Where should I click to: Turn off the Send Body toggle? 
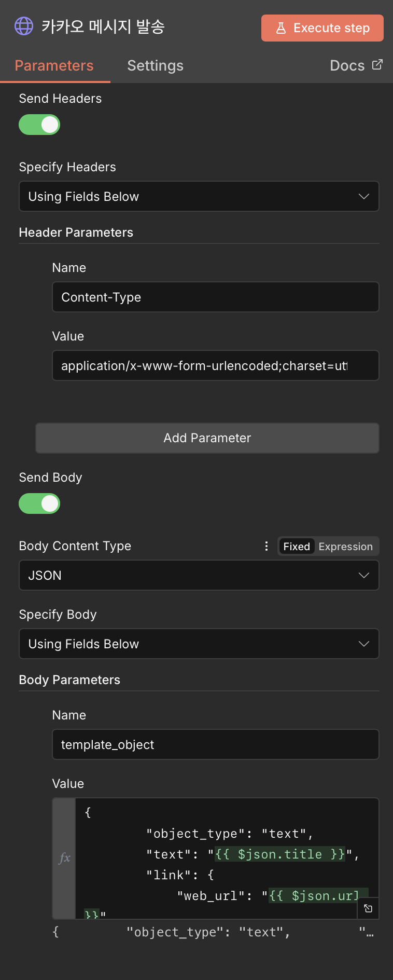(39, 503)
